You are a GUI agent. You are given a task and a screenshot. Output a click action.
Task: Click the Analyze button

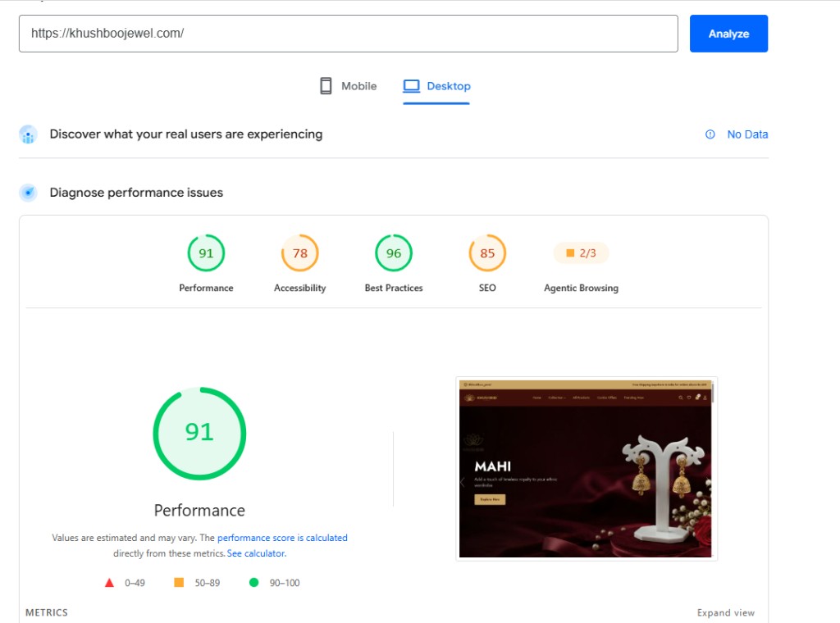(x=728, y=34)
